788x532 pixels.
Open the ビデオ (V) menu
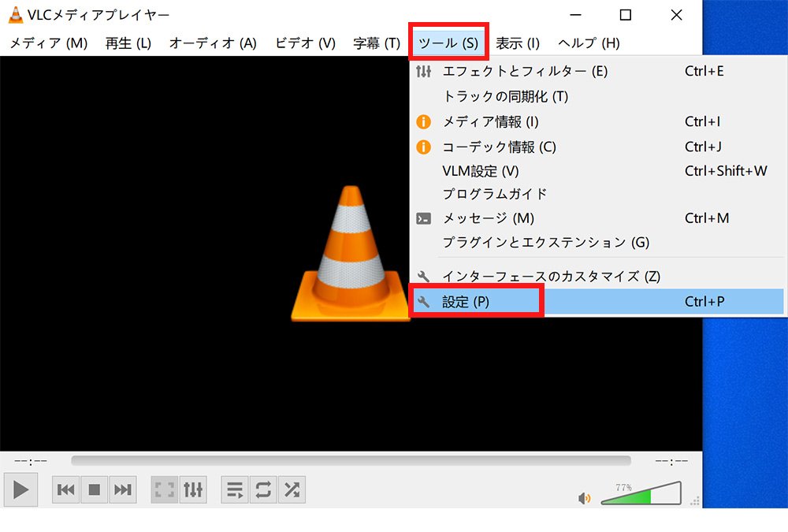306,43
